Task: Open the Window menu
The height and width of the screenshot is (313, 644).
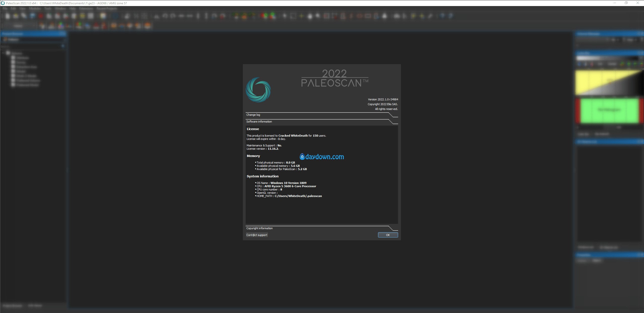Action: click(x=60, y=9)
